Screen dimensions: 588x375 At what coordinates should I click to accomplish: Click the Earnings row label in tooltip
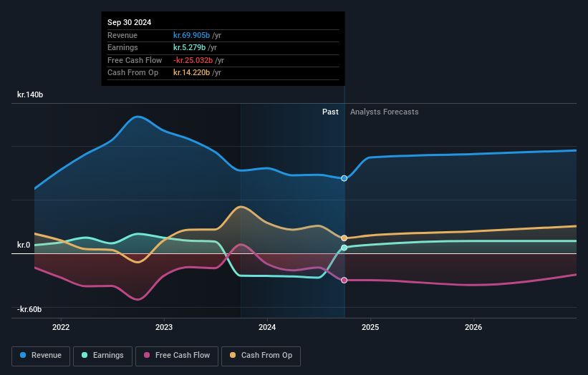[122, 47]
